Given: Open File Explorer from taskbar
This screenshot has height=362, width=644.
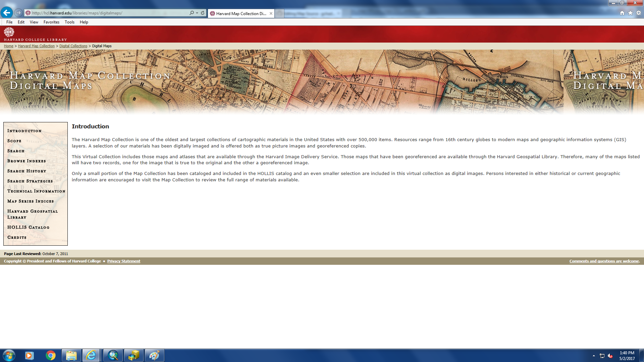Looking at the screenshot, I should [71, 355].
